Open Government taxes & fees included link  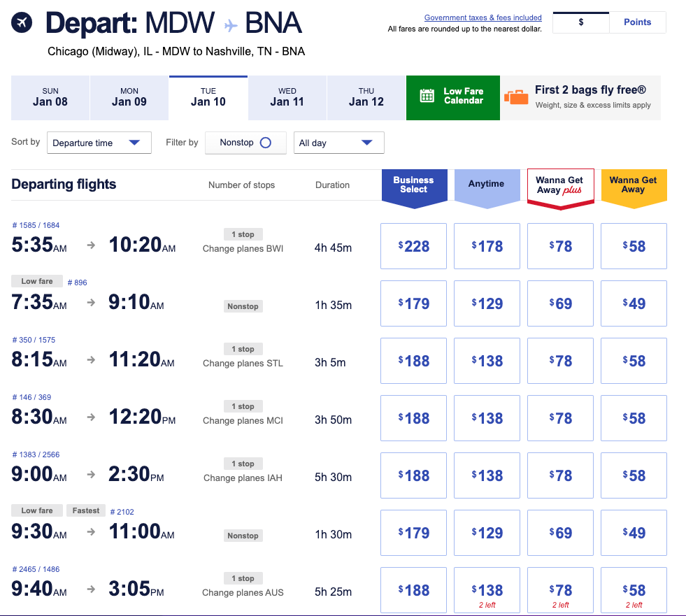[x=483, y=17]
